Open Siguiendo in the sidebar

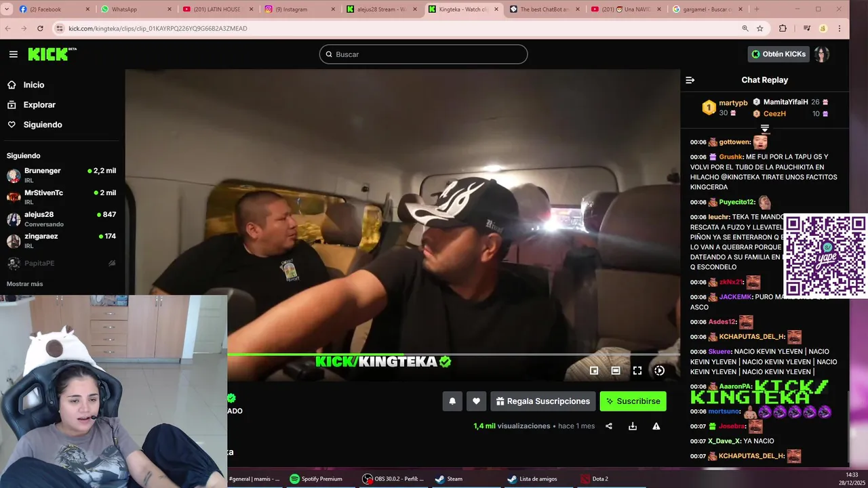coord(42,125)
